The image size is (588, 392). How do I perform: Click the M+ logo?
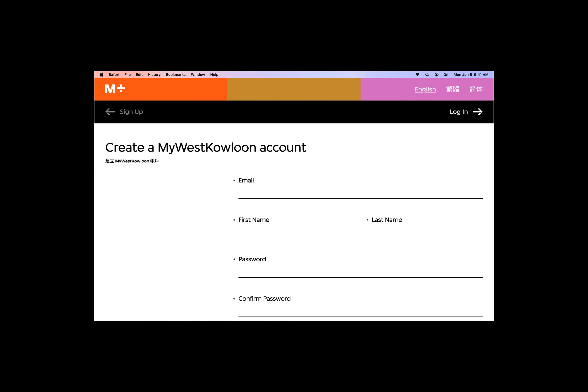coord(115,89)
